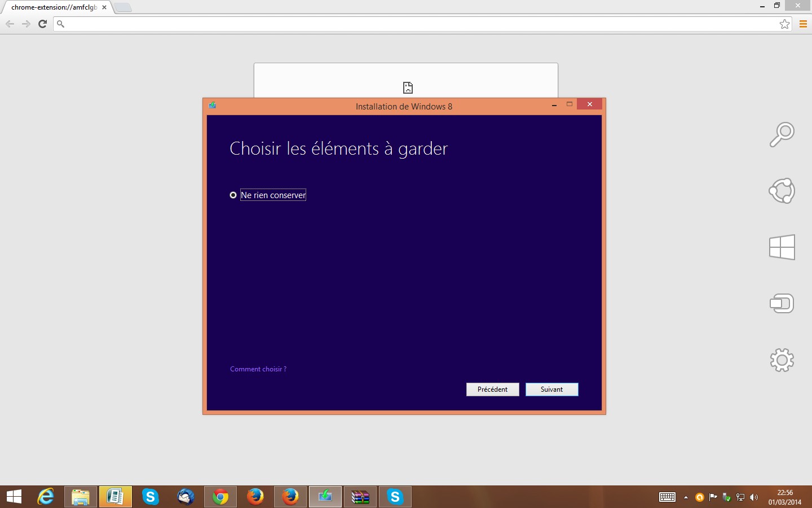The height and width of the screenshot is (508, 812).
Task: Switch to the Windows 8 setup taskbar icon
Action: (325, 497)
